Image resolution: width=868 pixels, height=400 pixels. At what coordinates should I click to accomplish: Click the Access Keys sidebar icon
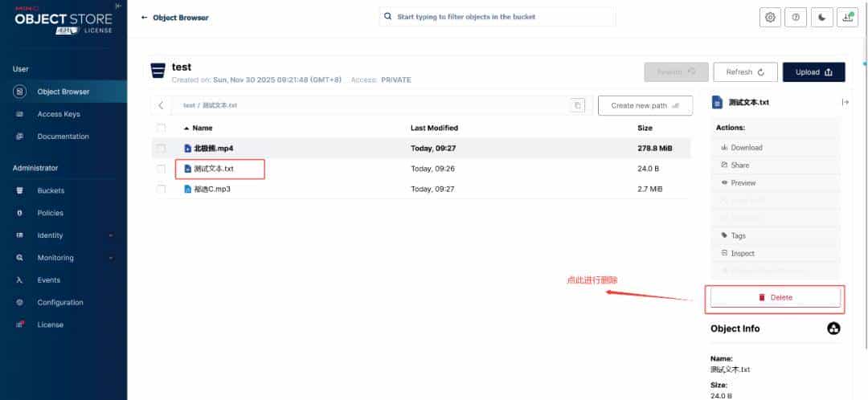(20, 114)
